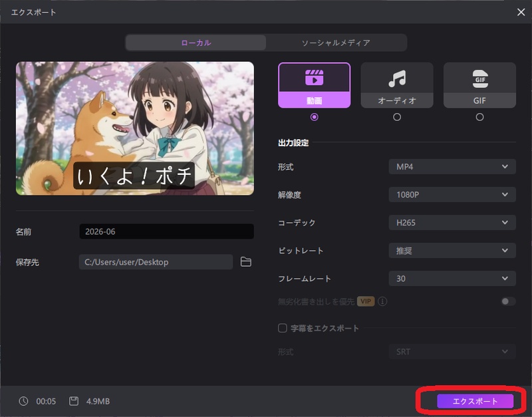Image resolution: width=532 pixels, height=417 pixels.
Task: Select the オーディオ audio export card
Action: [397, 85]
